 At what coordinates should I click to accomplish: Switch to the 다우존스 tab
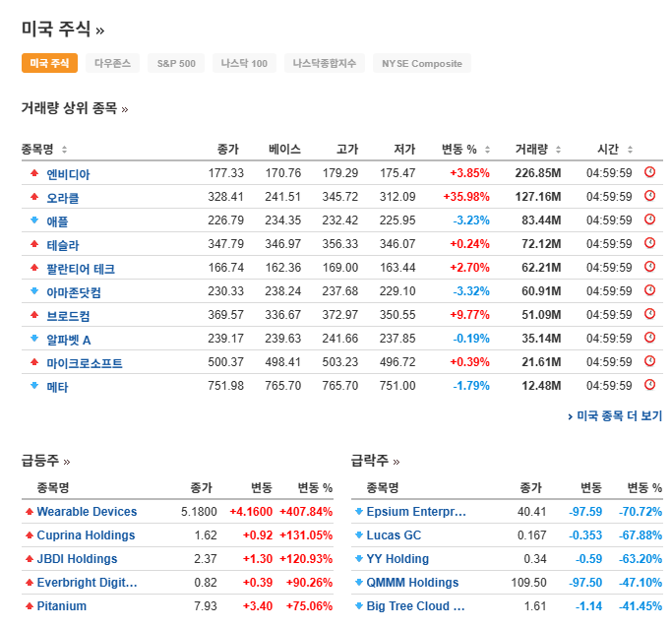coord(112,63)
